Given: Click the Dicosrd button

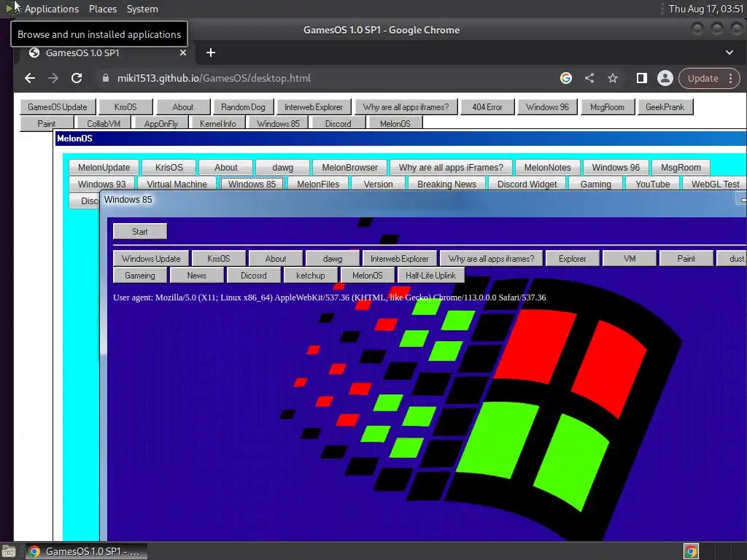Looking at the screenshot, I should pos(253,275).
